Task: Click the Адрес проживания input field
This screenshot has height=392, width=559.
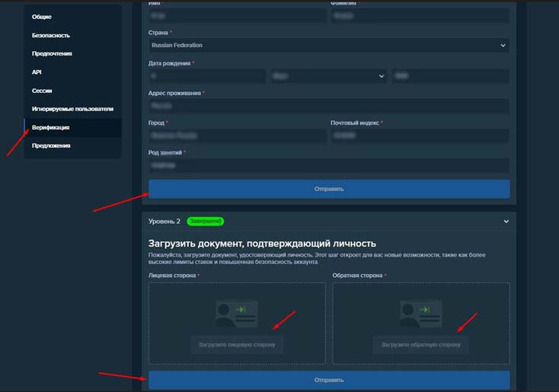Action: click(328, 106)
